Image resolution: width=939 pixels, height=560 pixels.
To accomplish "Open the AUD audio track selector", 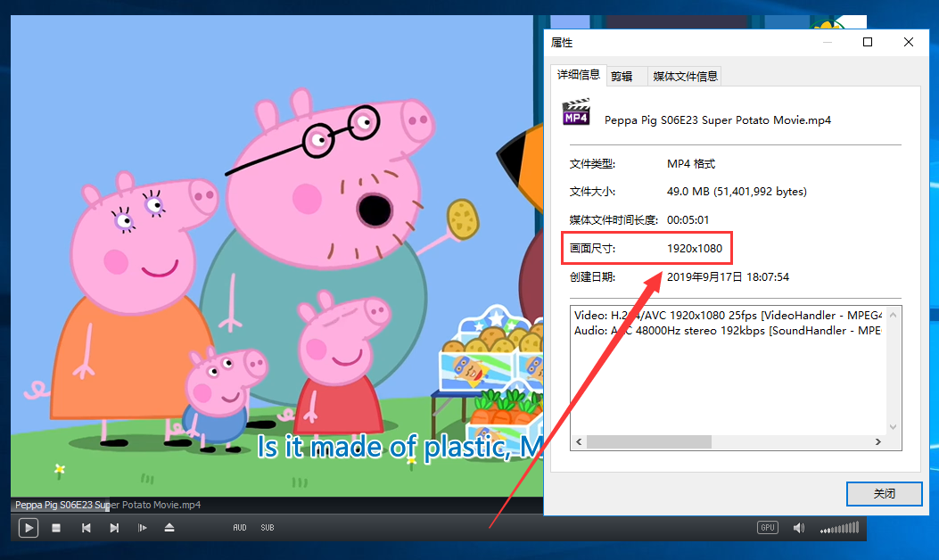I will pyautogui.click(x=240, y=528).
